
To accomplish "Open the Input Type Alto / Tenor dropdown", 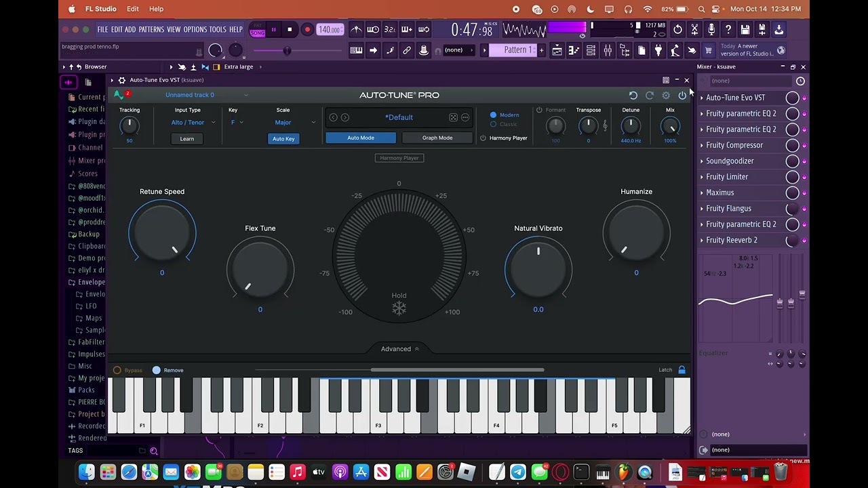I will point(193,123).
